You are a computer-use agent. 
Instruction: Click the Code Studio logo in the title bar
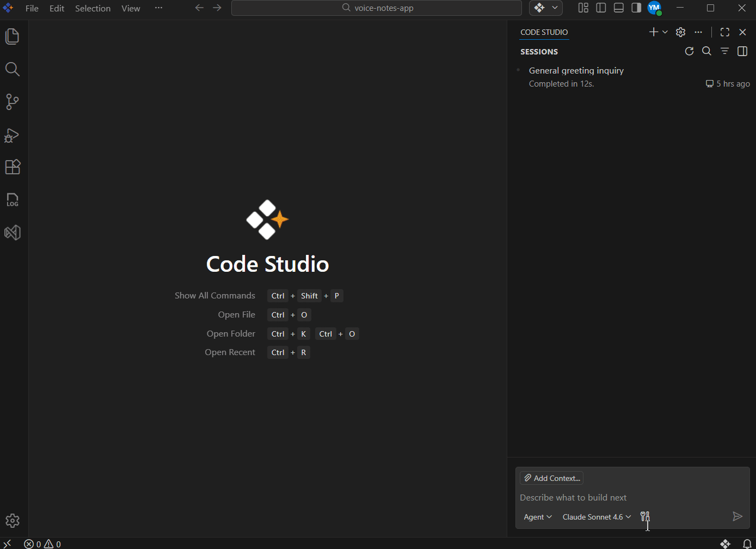pyautogui.click(x=8, y=8)
